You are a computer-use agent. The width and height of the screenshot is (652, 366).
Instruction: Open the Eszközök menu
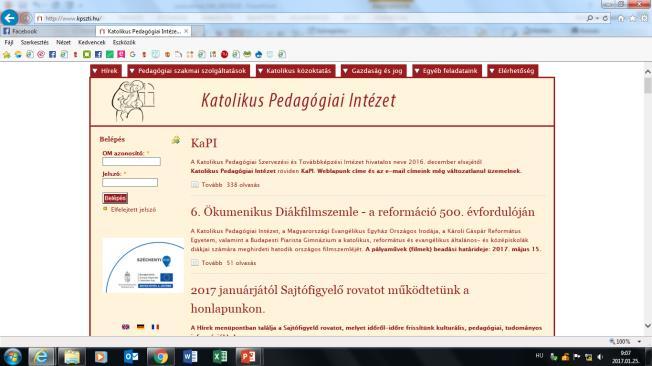coord(124,42)
